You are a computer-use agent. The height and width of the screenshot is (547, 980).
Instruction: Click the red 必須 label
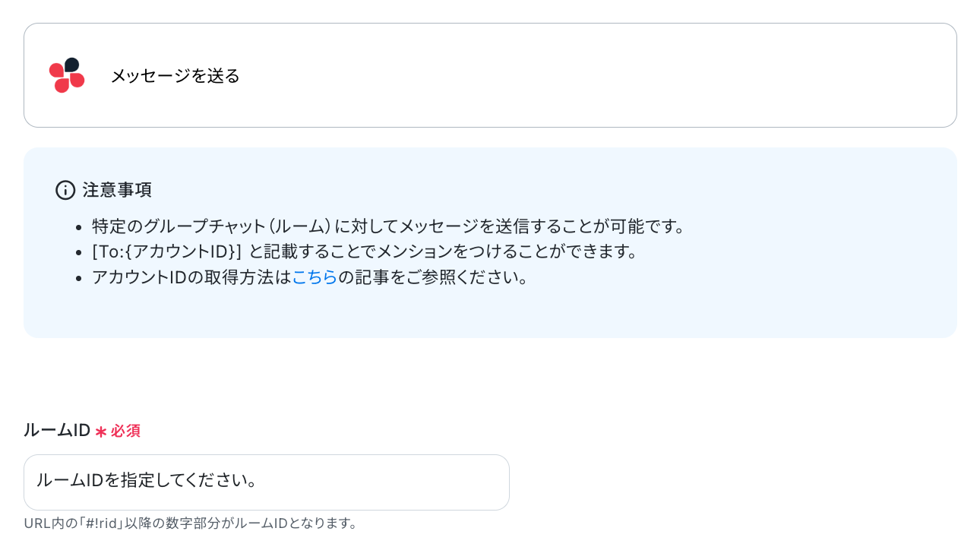(125, 431)
